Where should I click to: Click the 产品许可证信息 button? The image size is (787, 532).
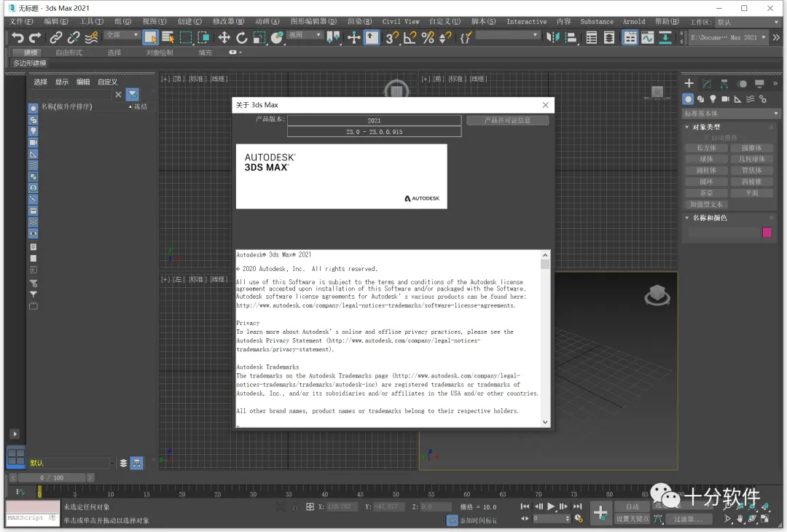(507, 120)
